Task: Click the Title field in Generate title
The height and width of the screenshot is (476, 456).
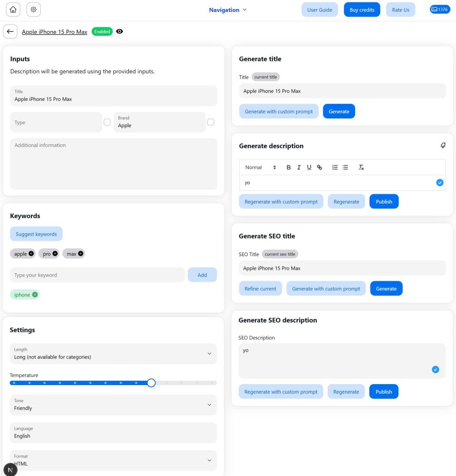Action: coord(342,91)
